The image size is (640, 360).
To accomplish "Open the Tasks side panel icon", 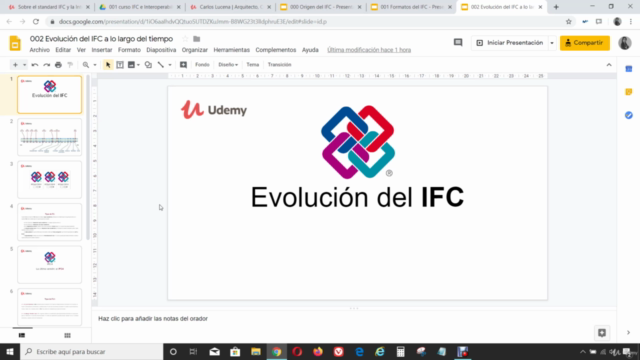I will pos(629,116).
